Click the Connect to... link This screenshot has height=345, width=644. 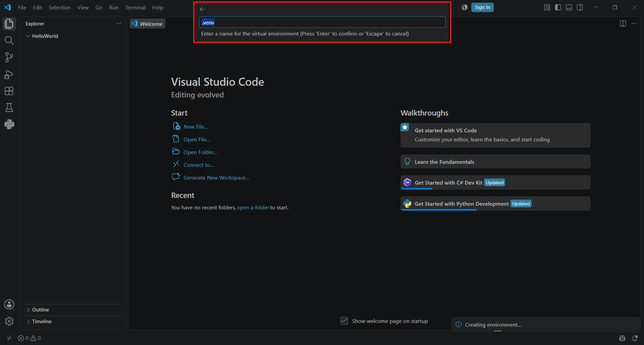[199, 165]
